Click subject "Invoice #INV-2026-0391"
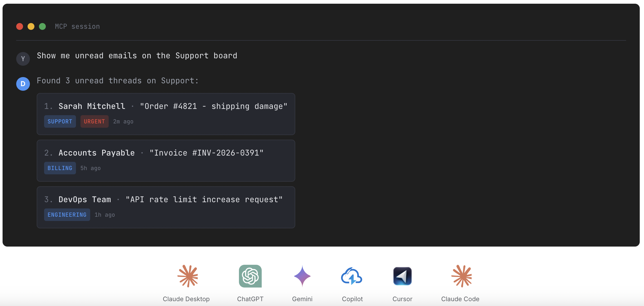The image size is (644, 306). click(x=207, y=153)
